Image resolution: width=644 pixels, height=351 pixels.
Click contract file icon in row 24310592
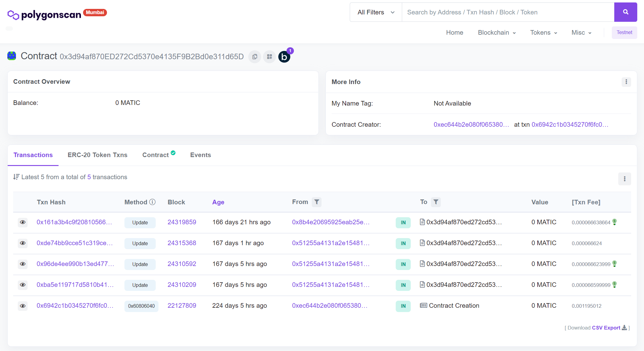pos(422,264)
